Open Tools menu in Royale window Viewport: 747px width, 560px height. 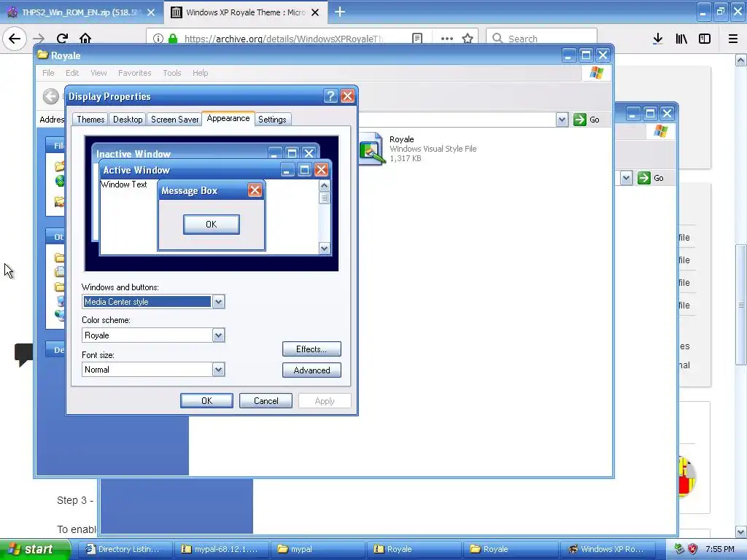click(x=172, y=73)
